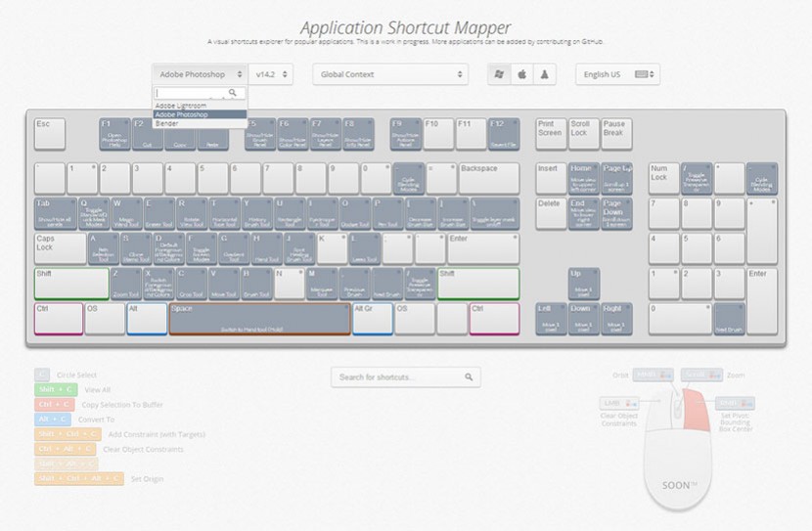Open the English US keyboard layout dropdown
Image resolution: width=812 pixels, height=531 pixels.
617,74
